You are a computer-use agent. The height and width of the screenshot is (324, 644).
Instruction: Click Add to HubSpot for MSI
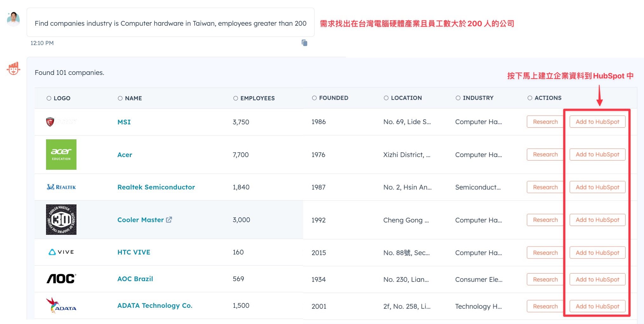click(597, 122)
